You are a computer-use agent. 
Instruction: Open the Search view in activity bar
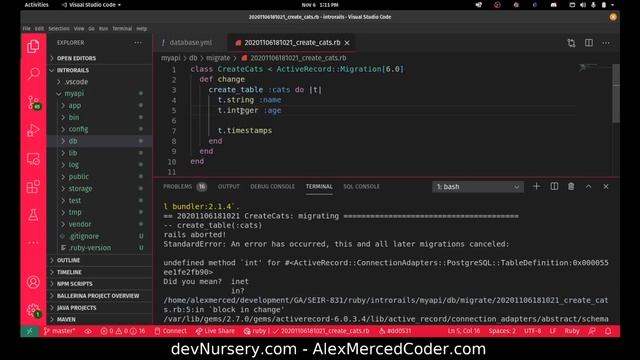click(x=33, y=74)
